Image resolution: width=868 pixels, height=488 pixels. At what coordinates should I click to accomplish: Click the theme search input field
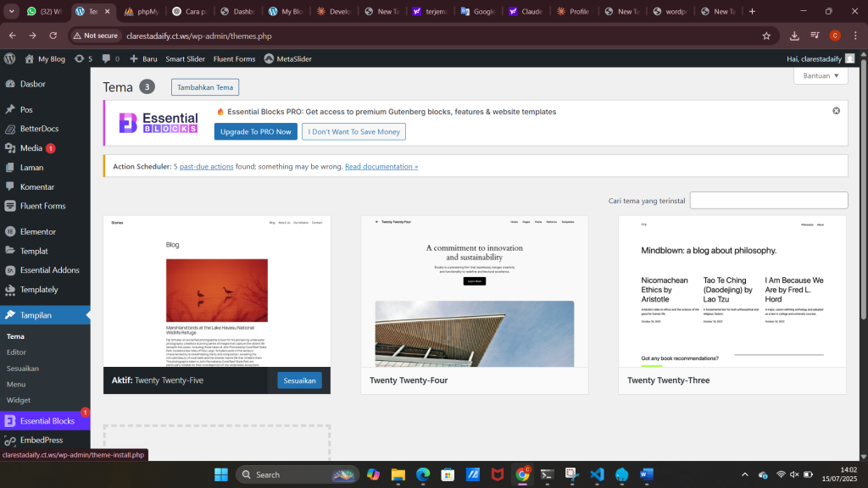(x=768, y=201)
